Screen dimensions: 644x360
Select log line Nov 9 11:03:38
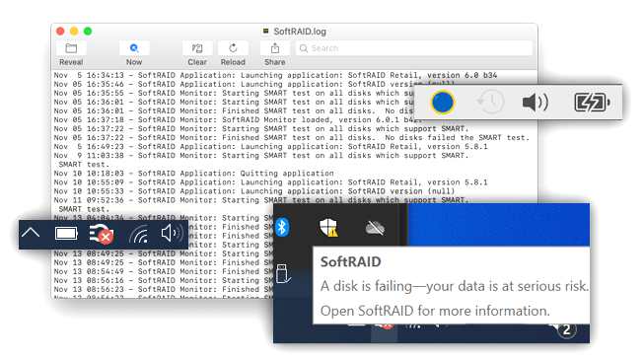coord(261,156)
